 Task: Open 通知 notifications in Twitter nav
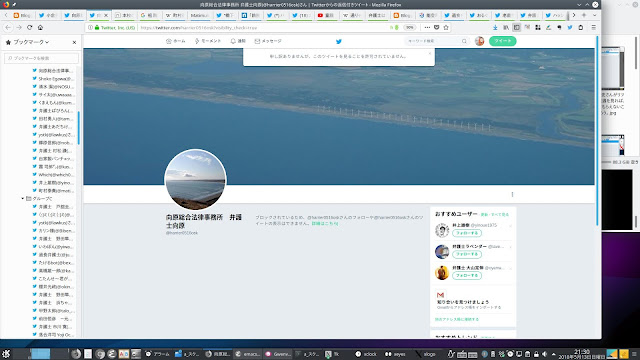[238, 41]
